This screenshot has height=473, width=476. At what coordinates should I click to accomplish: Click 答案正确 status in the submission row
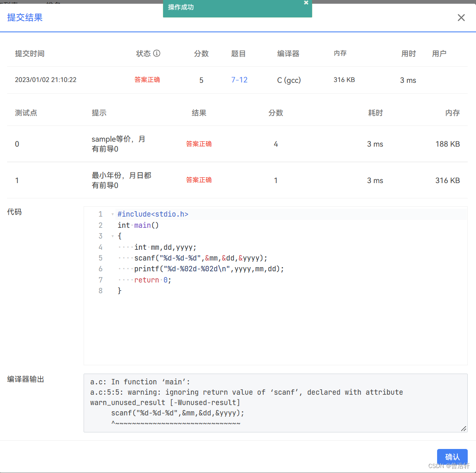tap(147, 80)
